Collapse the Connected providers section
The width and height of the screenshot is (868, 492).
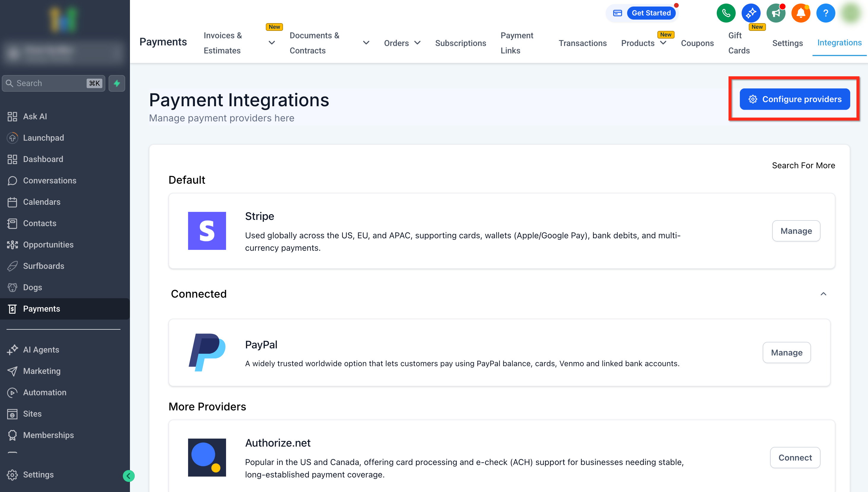click(823, 294)
